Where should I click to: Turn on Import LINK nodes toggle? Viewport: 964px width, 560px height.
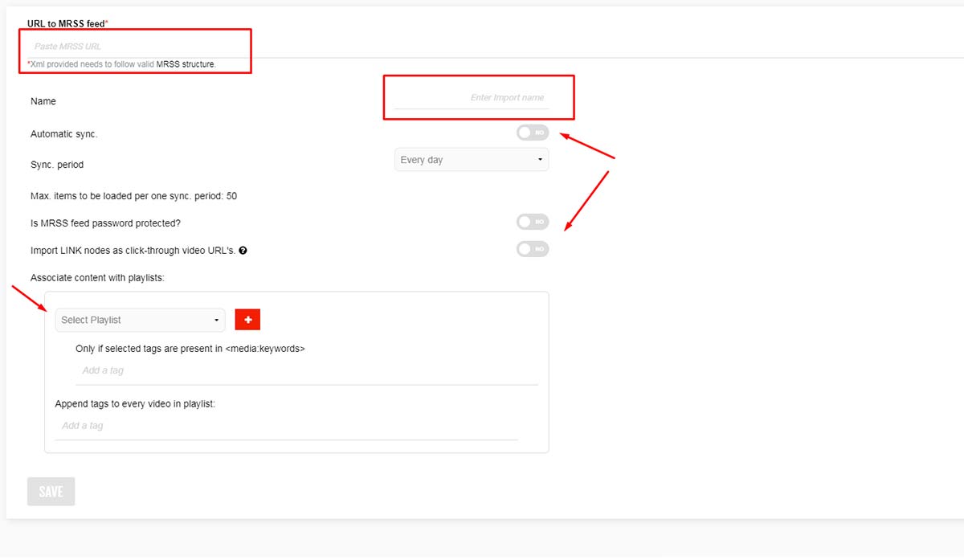point(533,249)
